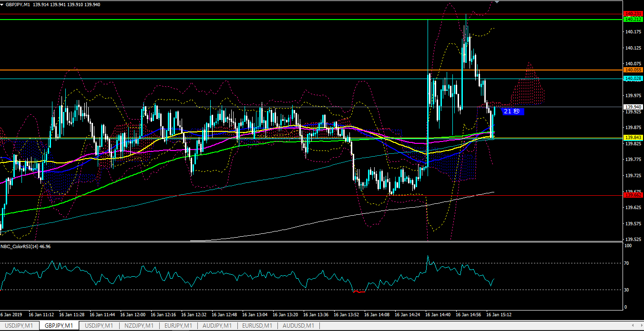
Task: Click the small arrow icon before GBPJPY,M1 title
Action: click(x=2, y=4)
